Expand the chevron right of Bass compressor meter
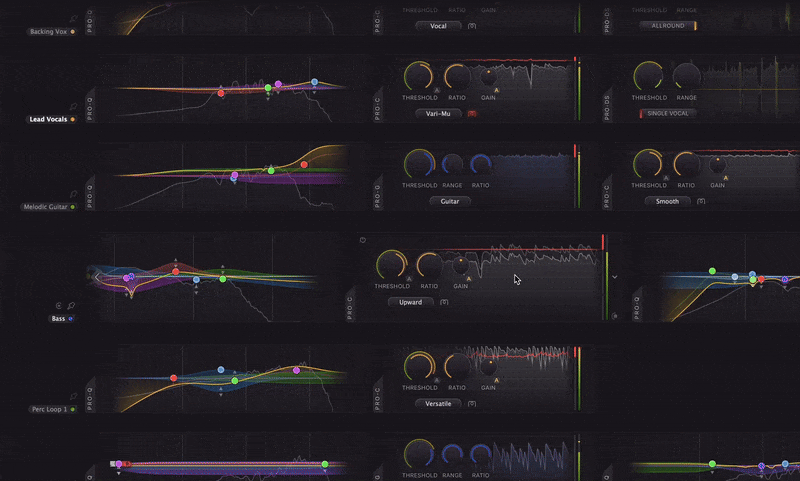Viewport: 800px width, 481px height. point(615,276)
